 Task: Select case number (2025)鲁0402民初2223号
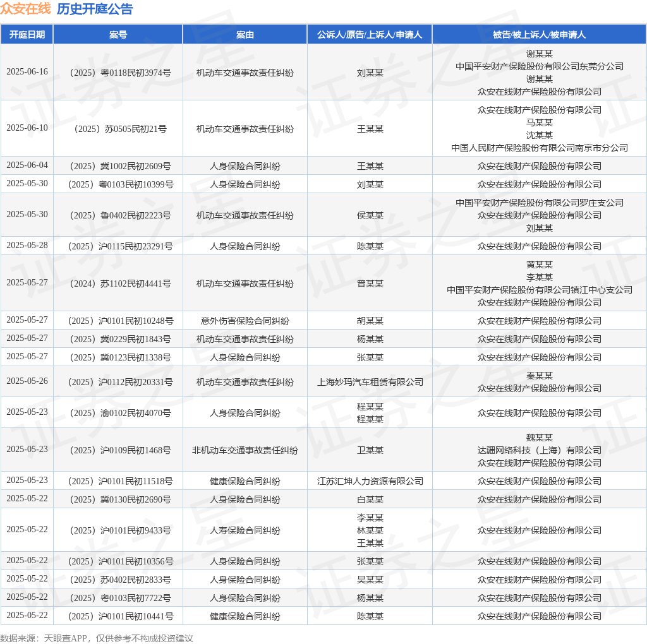[x=121, y=215]
